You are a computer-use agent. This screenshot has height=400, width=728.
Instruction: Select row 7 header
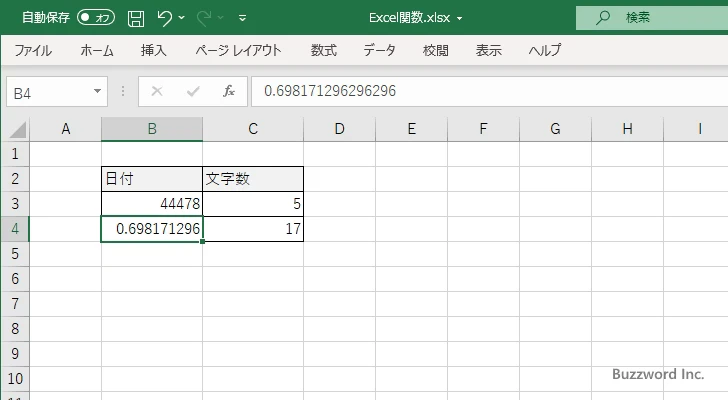(x=15, y=304)
